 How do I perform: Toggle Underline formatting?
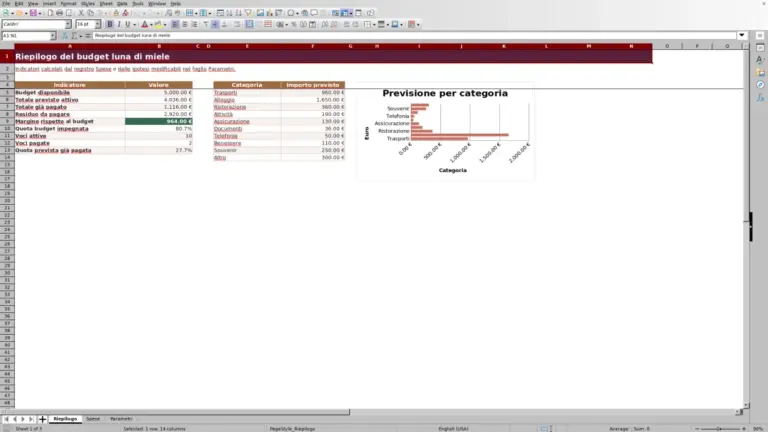click(x=128, y=24)
